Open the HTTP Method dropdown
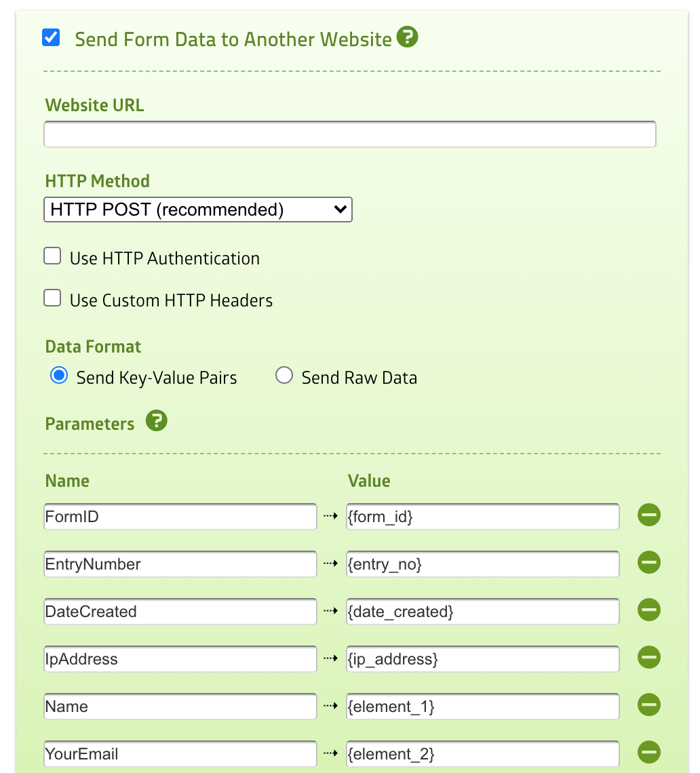This screenshot has height=773, width=700. pyautogui.click(x=198, y=210)
